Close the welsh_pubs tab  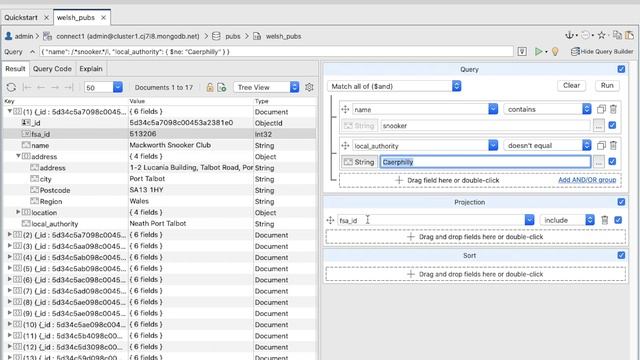[x=103, y=18]
